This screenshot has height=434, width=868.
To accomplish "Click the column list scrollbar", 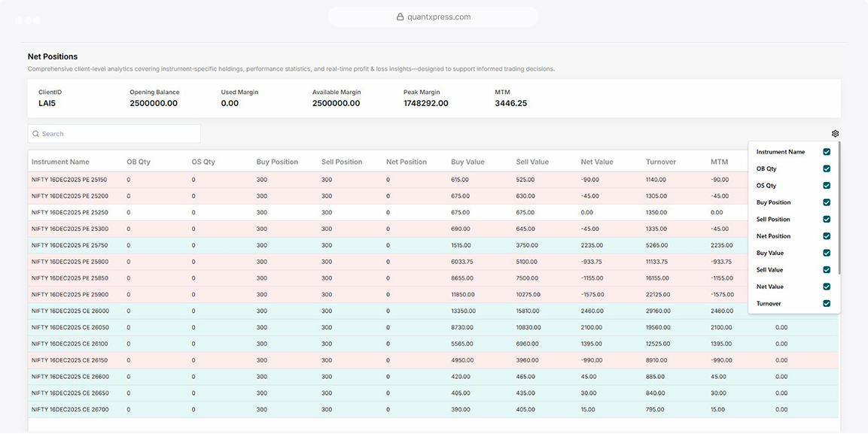I will coord(839,208).
